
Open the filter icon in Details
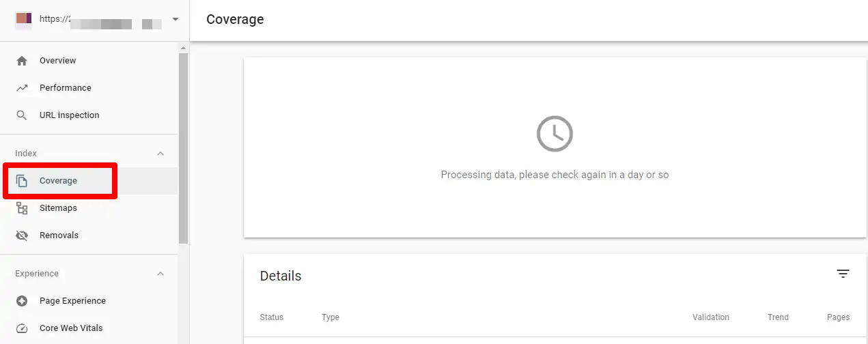pyautogui.click(x=843, y=274)
